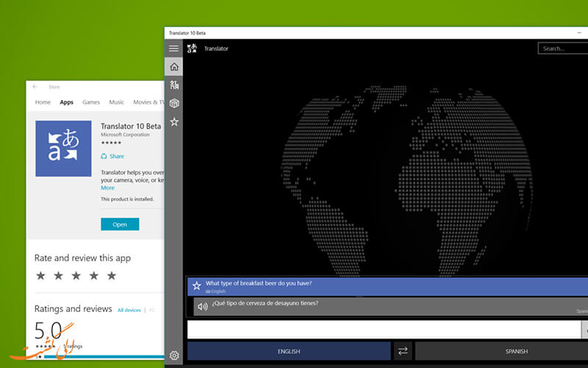Switch to Games tab in Store
Image resolution: width=588 pixels, height=368 pixels.
(91, 102)
